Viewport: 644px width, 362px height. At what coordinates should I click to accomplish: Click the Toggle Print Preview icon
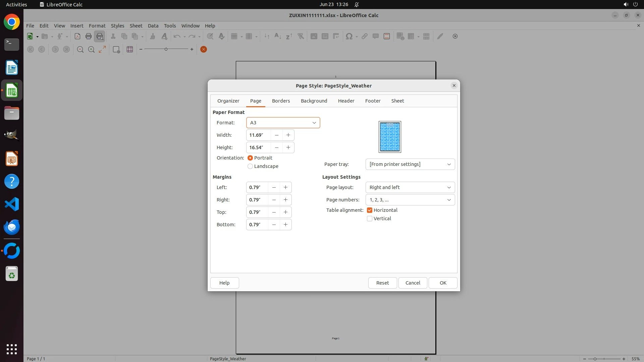[100, 36]
